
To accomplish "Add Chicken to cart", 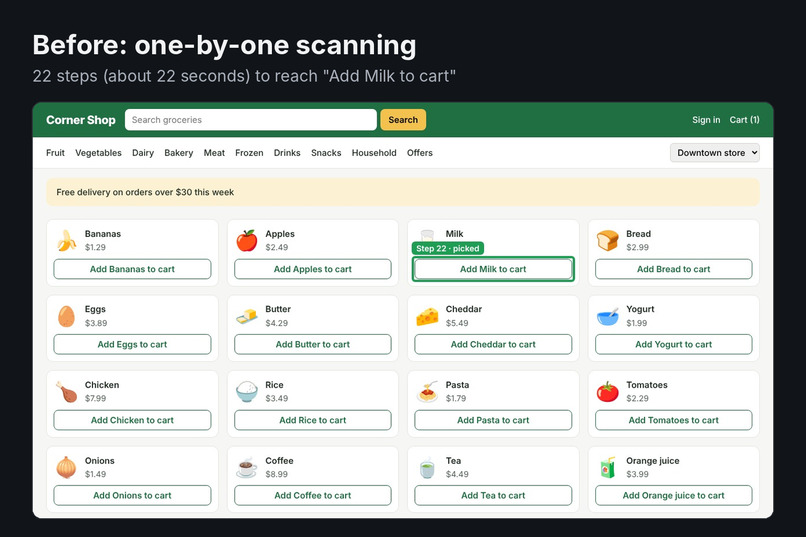I will [132, 420].
